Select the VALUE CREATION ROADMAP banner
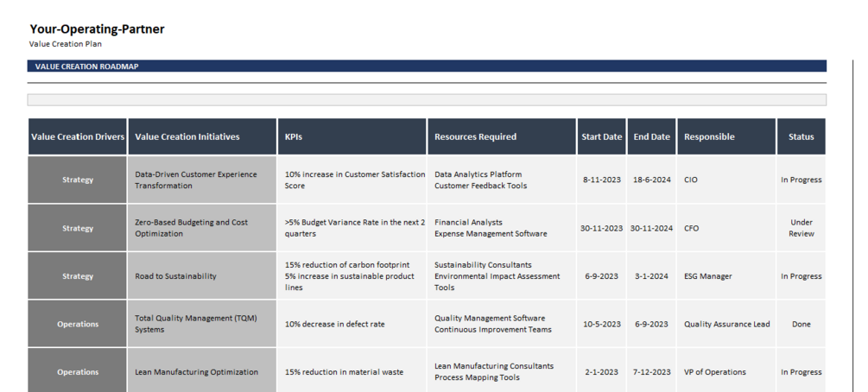This screenshot has height=392, width=868. click(427, 66)
